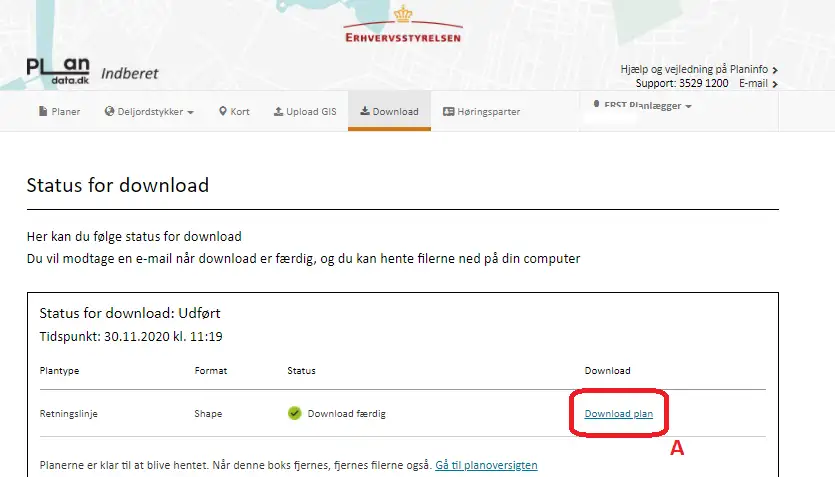835x477 pixels.
Task: Click the Plandata.dk logo
Action: (x=58, y=71)
